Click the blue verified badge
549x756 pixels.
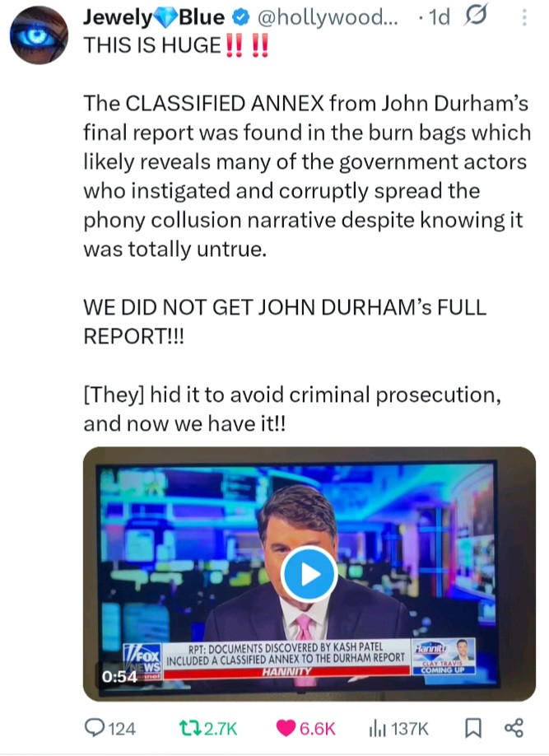coord(241,18)
